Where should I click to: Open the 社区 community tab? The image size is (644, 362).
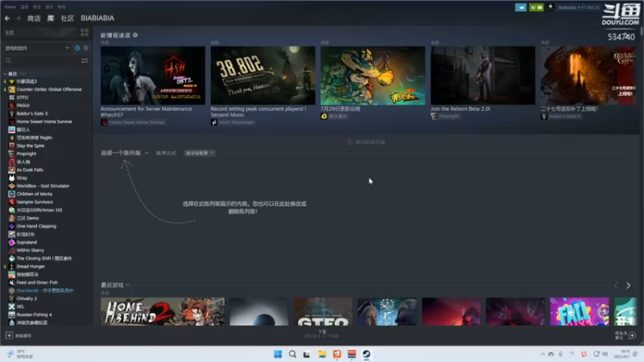68,18
